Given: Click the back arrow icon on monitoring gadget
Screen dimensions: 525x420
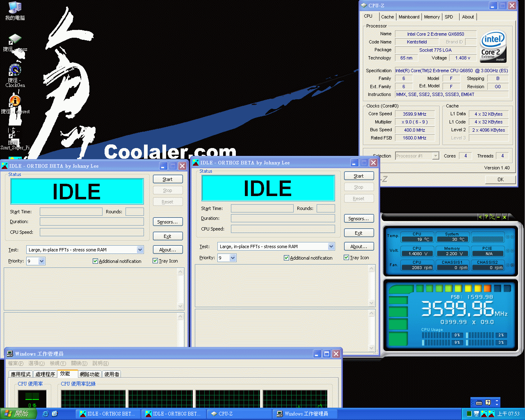Looking at the screenshot, I should pos(480,217).
